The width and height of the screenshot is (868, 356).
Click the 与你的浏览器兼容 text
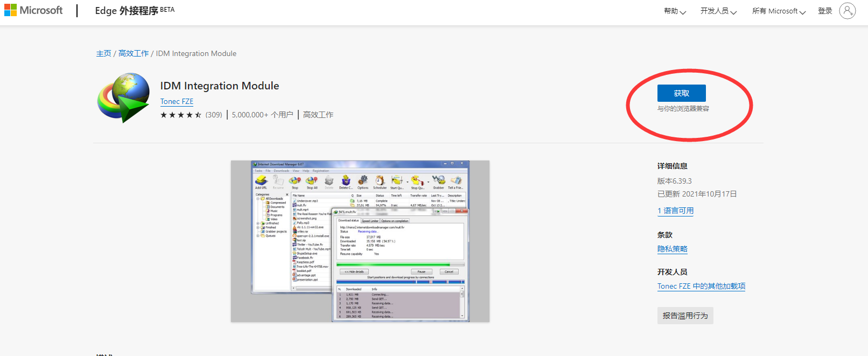[x=683, y=109]
